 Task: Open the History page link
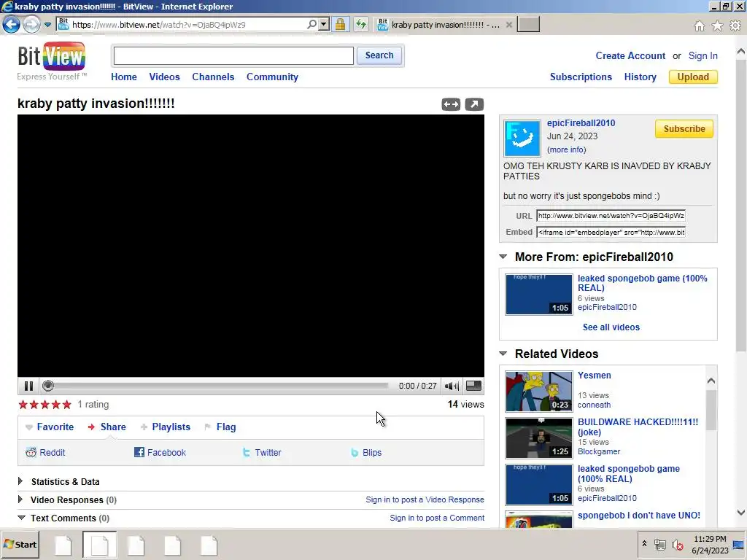(x=640, y=77)
